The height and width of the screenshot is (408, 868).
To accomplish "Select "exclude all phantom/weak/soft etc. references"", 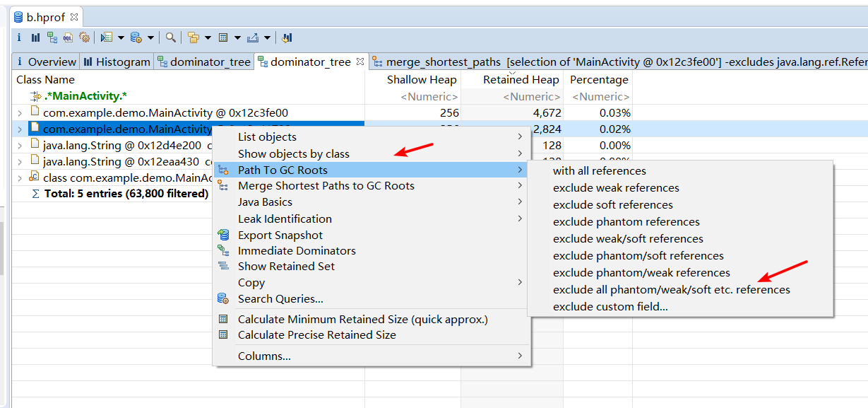I will pyautogui.click(x=671, y=290).
